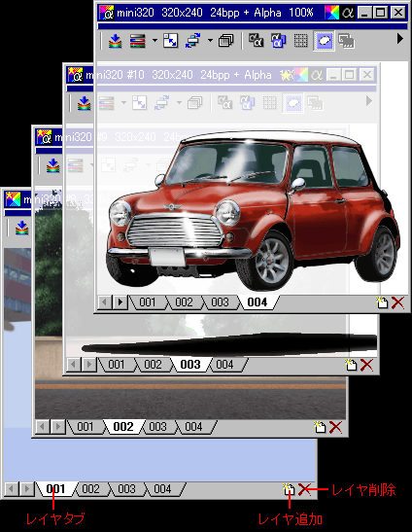Add a new layer in front mini320 window
Screen dimensions: 412x532
click(382, 301)
